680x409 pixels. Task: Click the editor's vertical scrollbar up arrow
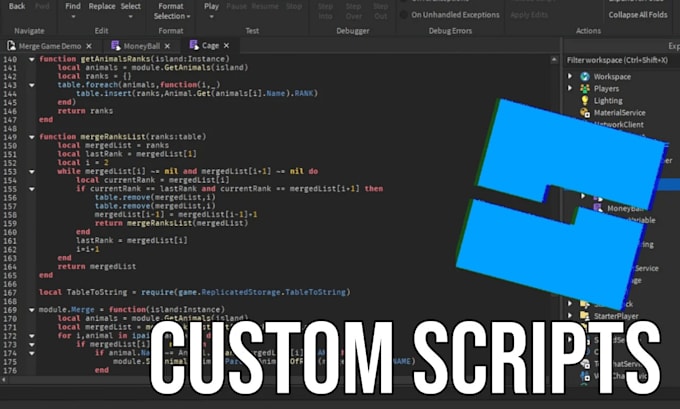coord(554,59)
